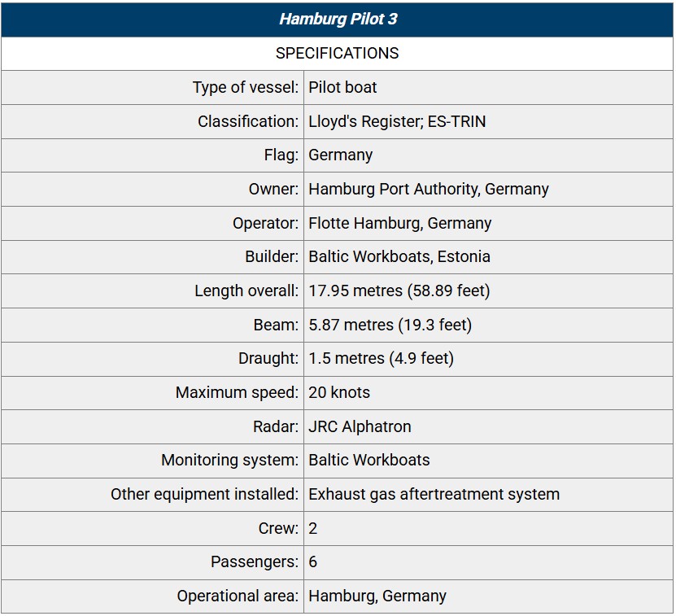Select the Beam 5.87 metres value
The image size is (676, 616).
click(390, 325)
